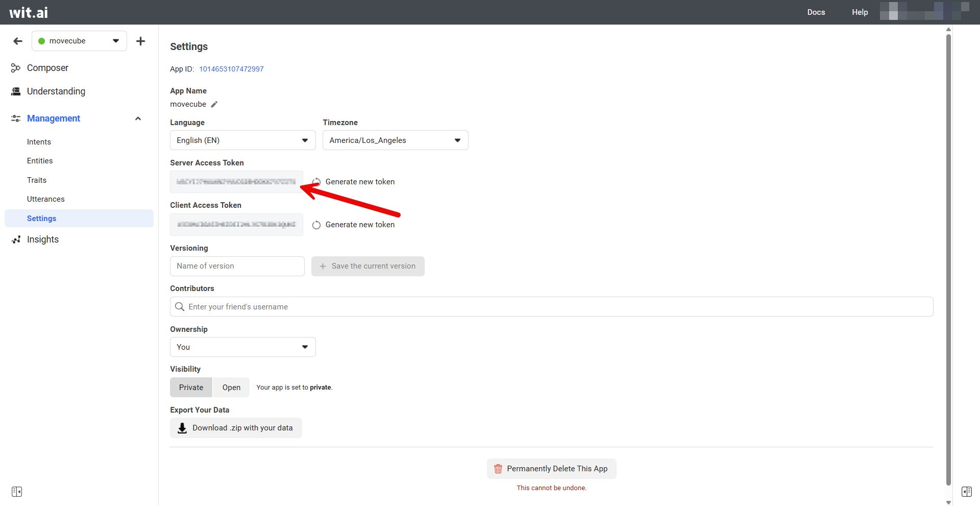Set visibility to Private
980x506 pixels.
tap(191, 388)
